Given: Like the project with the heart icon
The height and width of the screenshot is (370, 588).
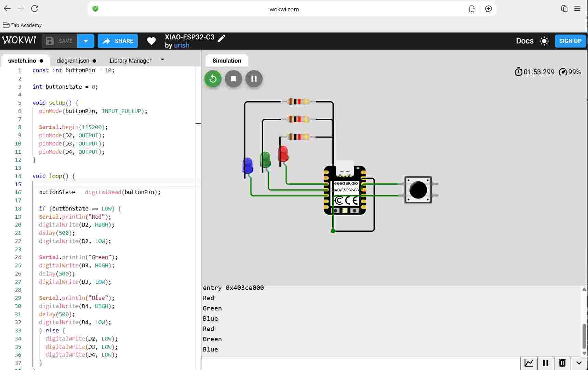Looking at the screenshot, I should click(x=151, y=41).
